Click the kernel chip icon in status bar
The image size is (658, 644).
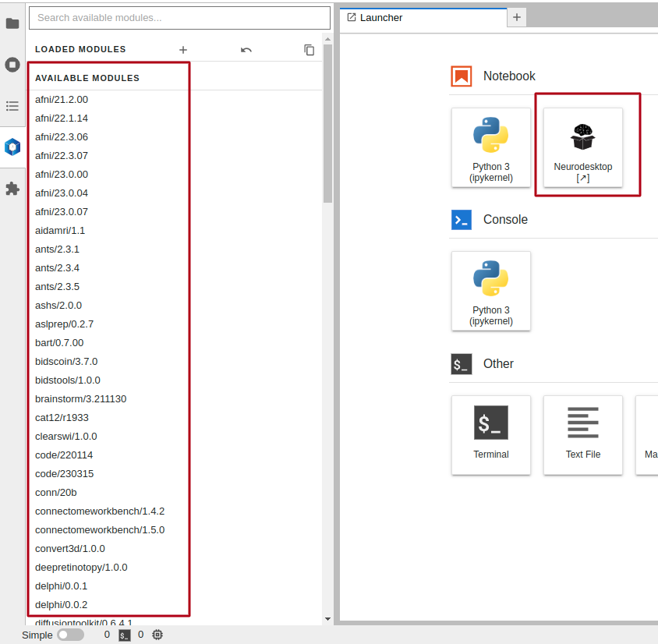(157, 635)
